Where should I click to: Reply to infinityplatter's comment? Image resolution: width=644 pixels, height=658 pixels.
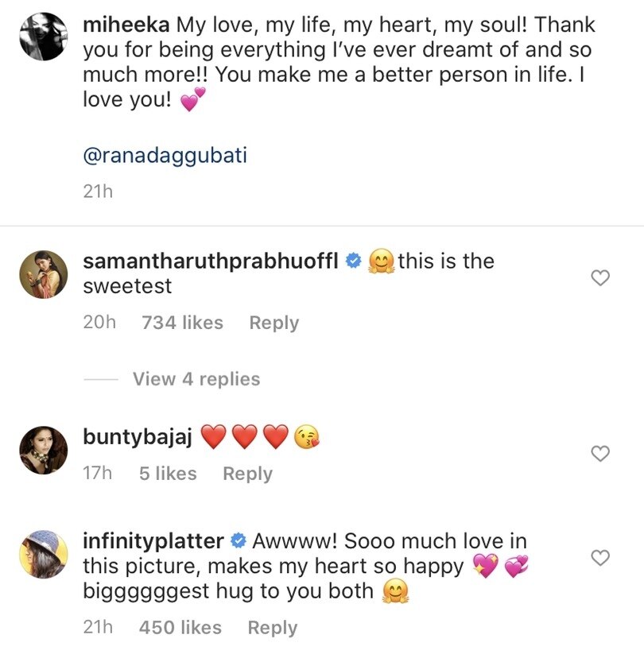point(272,628)
